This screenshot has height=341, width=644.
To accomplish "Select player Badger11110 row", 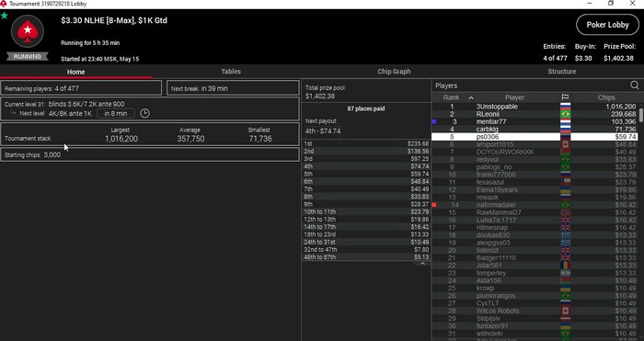I will 535,257.
